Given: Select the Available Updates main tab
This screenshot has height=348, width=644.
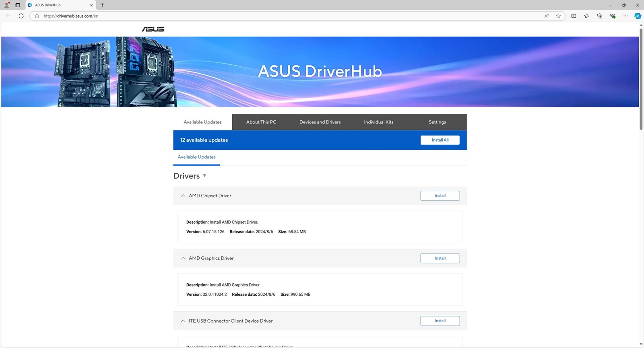Looking at the screenshot, I should [202, 122].
